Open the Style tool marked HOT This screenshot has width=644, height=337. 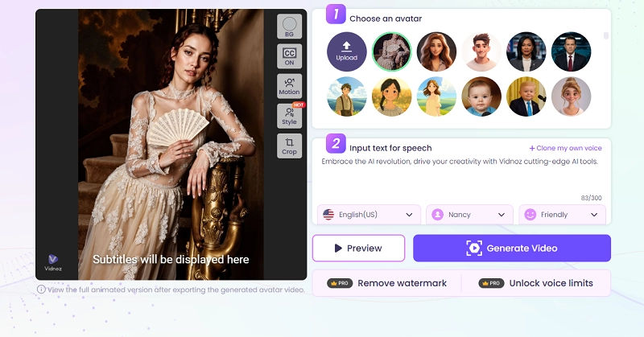click(289, 116)
